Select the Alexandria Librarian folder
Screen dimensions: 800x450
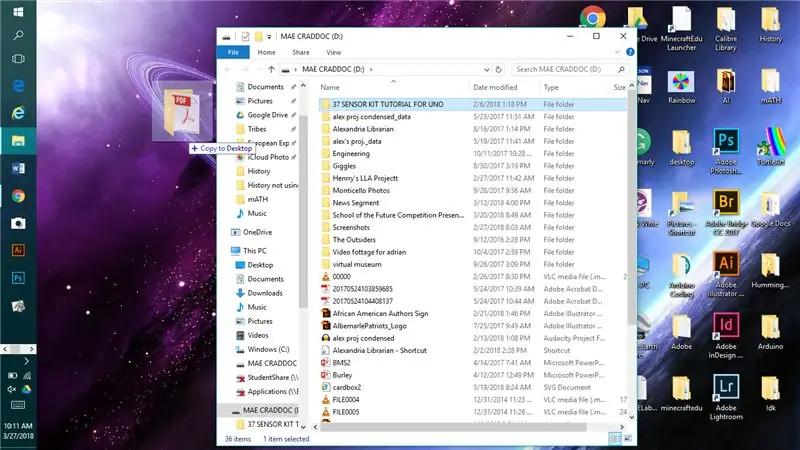363,129
